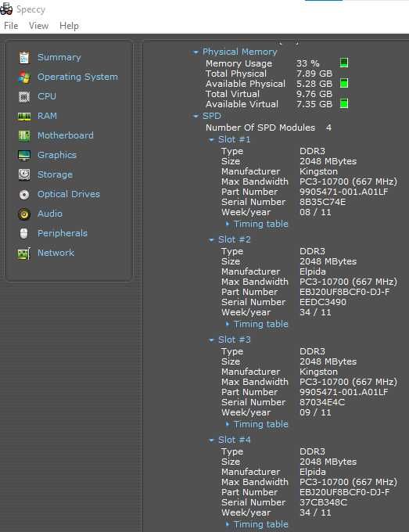Select serial number 37CB348C
Viewport: 409px width, 532px height.
[x=323, y=502]
